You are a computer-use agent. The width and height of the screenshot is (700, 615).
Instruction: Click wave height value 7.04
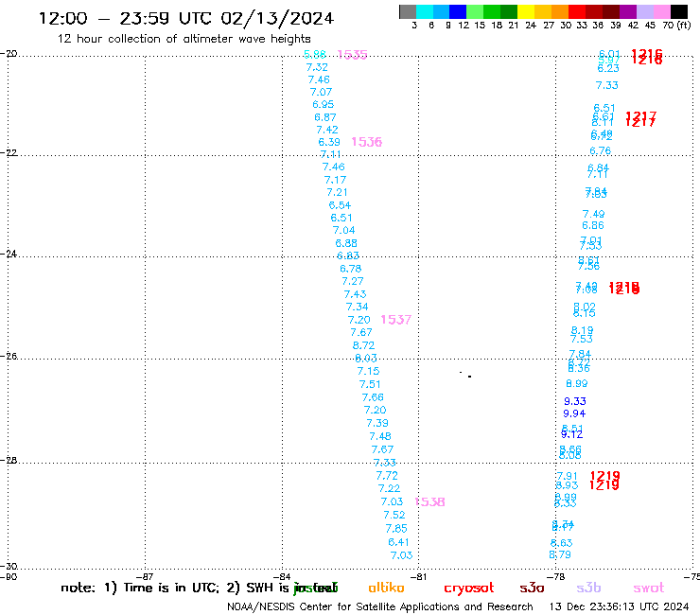pyautogui.click(x=343, y=231)
